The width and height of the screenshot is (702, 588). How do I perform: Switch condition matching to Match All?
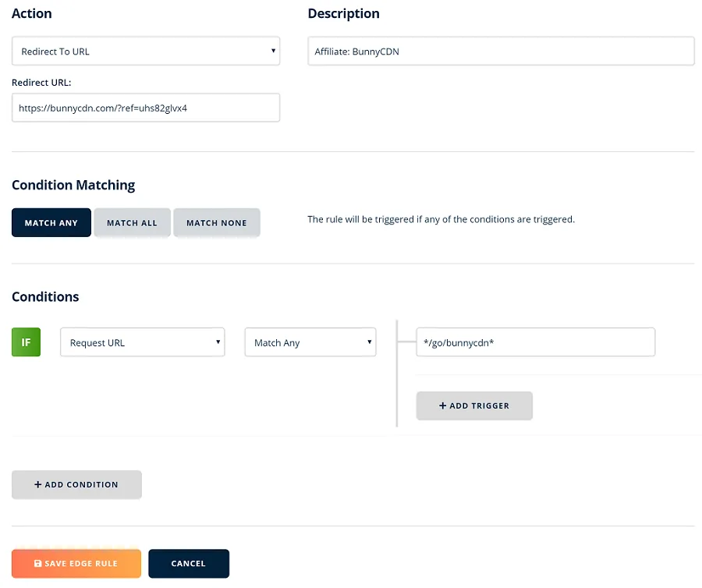(132, 223)
